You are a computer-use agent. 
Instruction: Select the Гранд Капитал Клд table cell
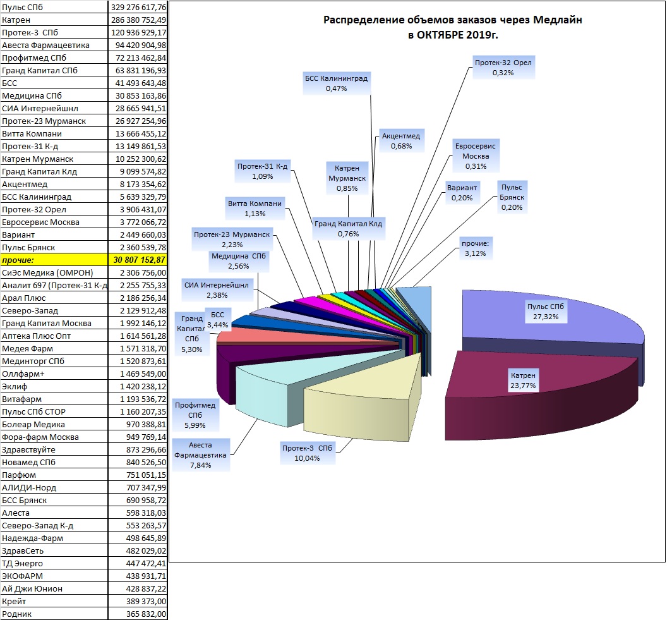click(x=54, y=171)
